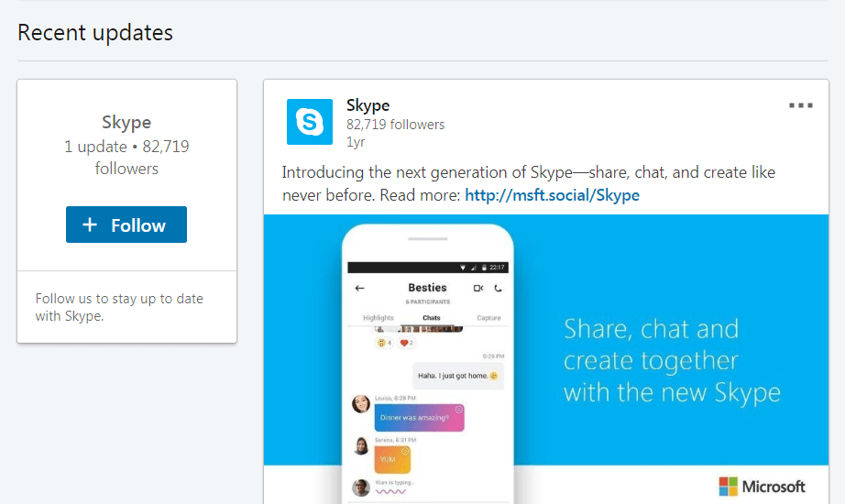Click the 'Haha. I just got home.' message
845x504 pixels.
(458, 376)
